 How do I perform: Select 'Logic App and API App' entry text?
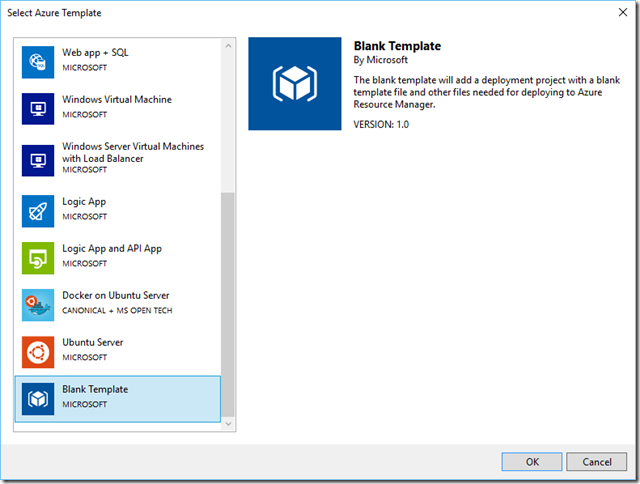[x=112, y=249]
